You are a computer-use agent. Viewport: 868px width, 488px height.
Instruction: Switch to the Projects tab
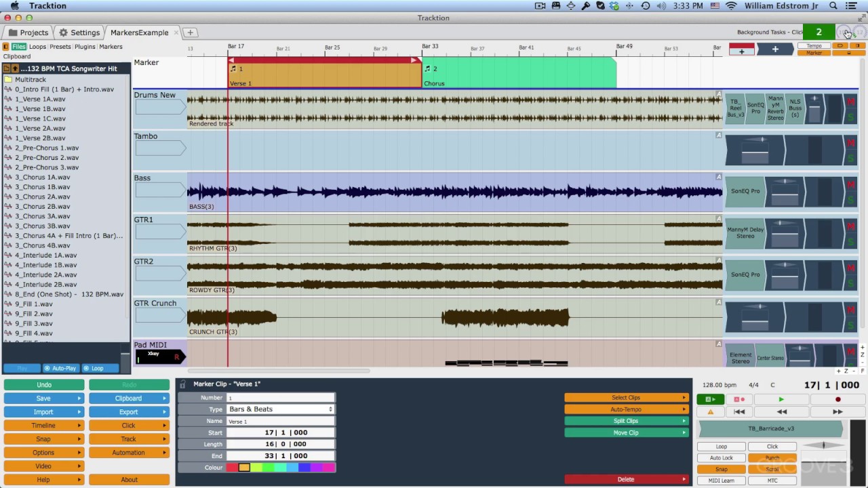click(x=28, y=33)
